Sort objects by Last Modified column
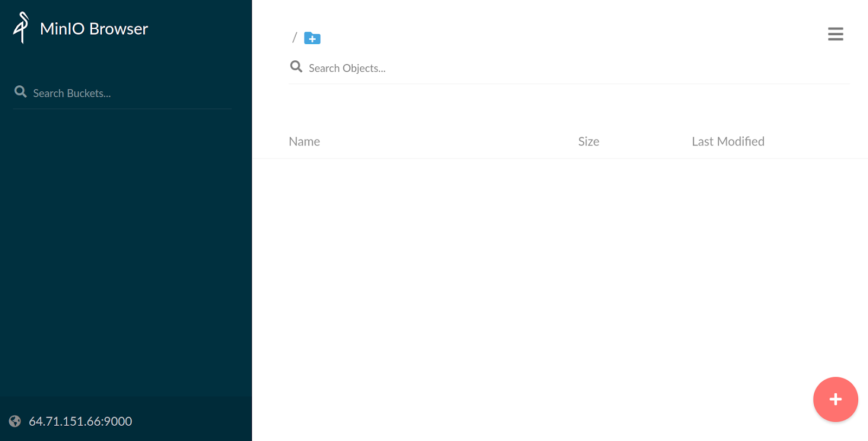The width and height of the screenshot is (868, 441). click(x=727, y=142)
